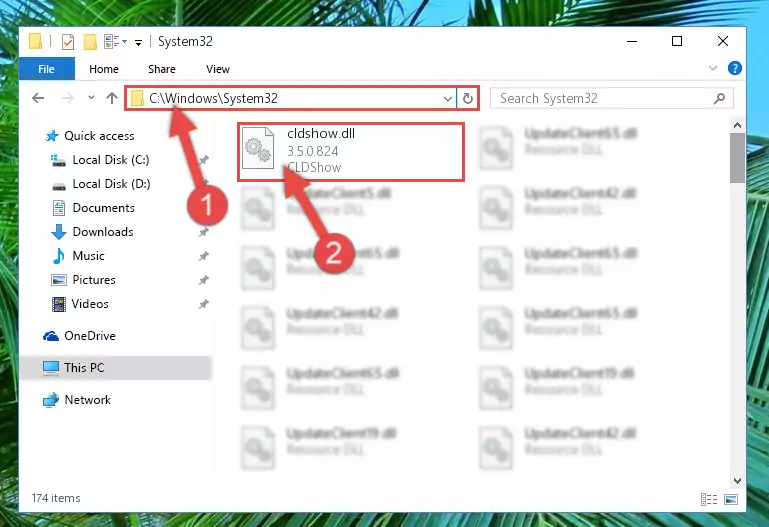769x527 pixels.
Task: Select OneDrive in navigation pane
Action: 90,336
